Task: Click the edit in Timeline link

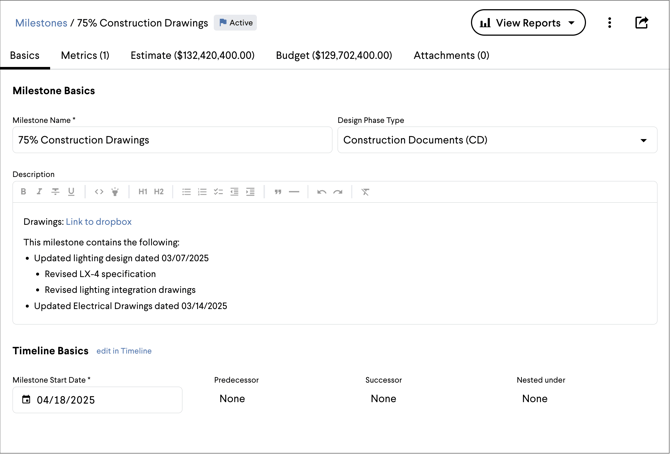Action: pyautogui.click(x=124, y=351)
